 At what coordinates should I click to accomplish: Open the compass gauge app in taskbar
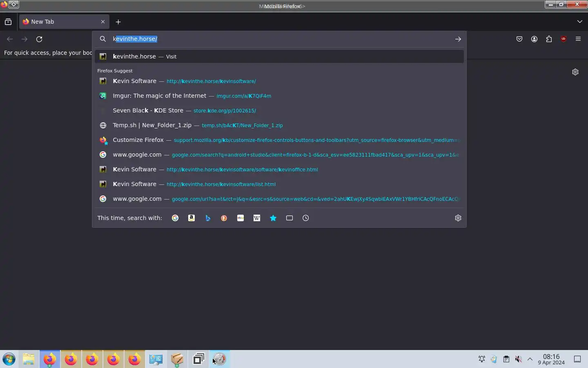pos(220,359)
